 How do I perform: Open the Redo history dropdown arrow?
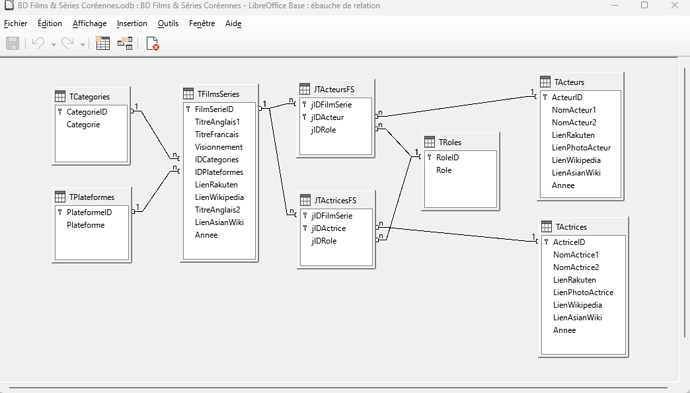pos(82,44)
